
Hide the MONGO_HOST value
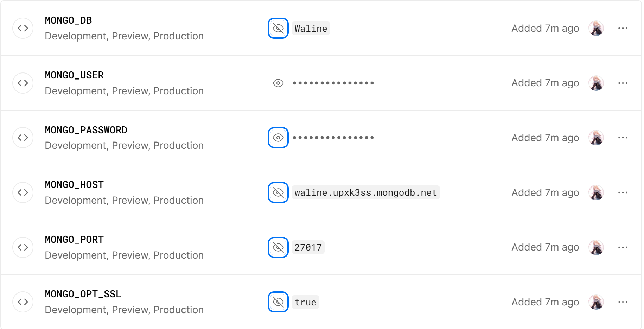pyautogui.click(x=278, y=192)
